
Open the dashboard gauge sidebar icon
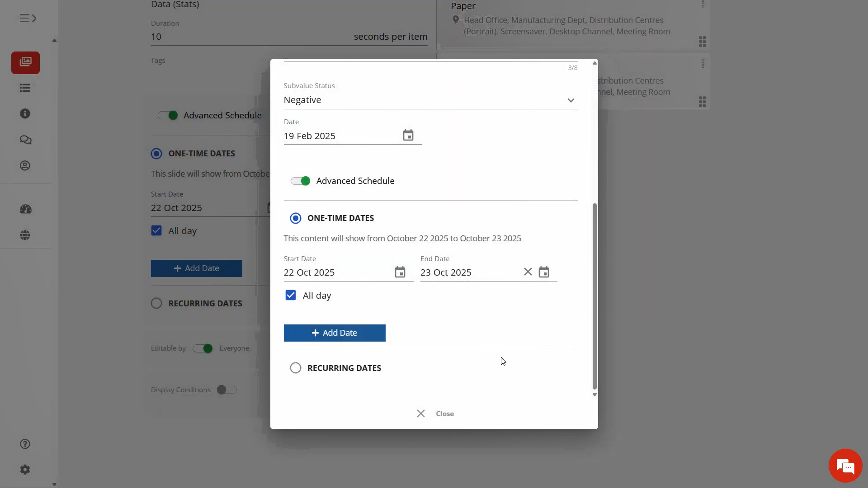(25, 209)
